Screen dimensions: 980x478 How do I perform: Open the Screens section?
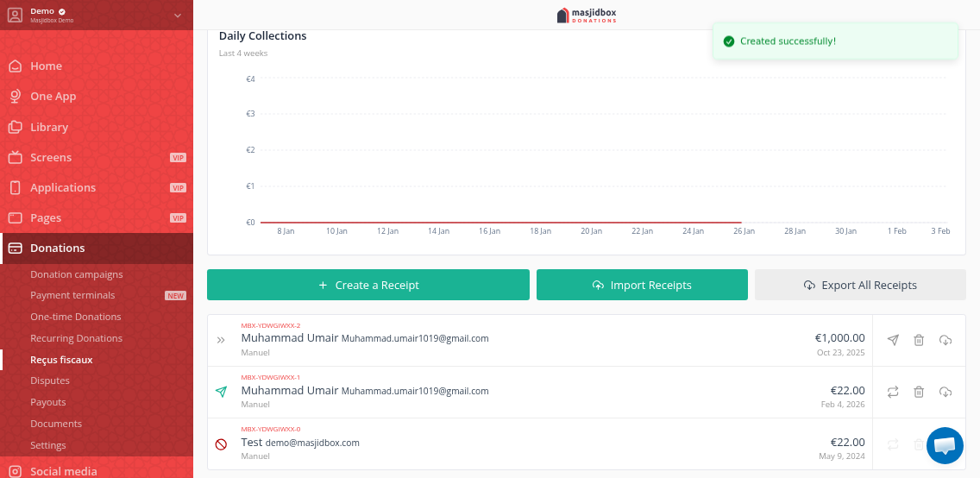pyautogui.click(x=97, y=157)
